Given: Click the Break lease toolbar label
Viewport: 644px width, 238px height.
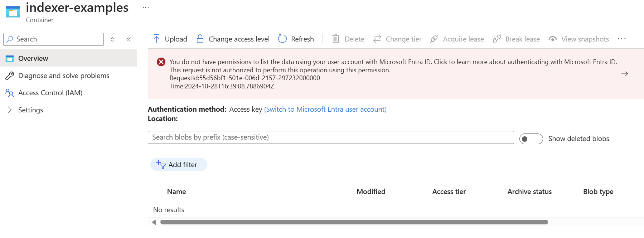Looking at the screenshot, I should (x=523, y=39).
